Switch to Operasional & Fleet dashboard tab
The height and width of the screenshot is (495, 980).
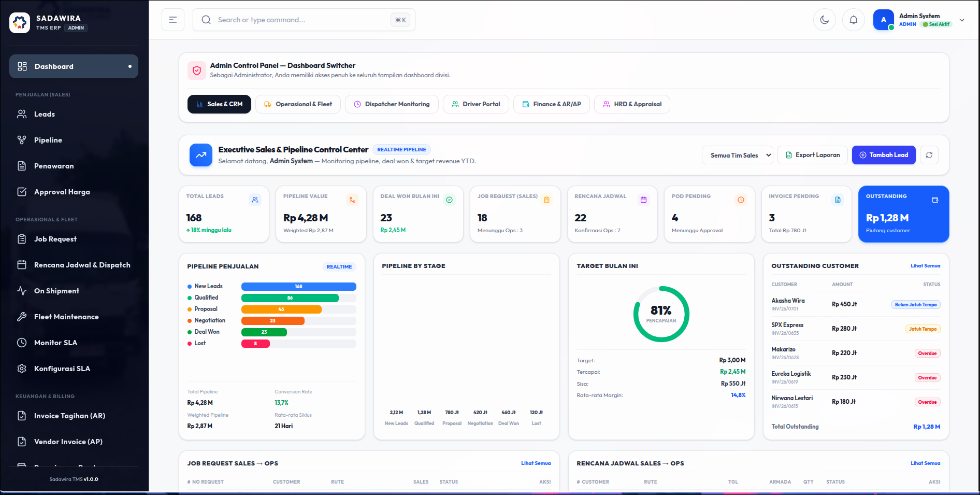pyautogui.click(x=298, y=104)
